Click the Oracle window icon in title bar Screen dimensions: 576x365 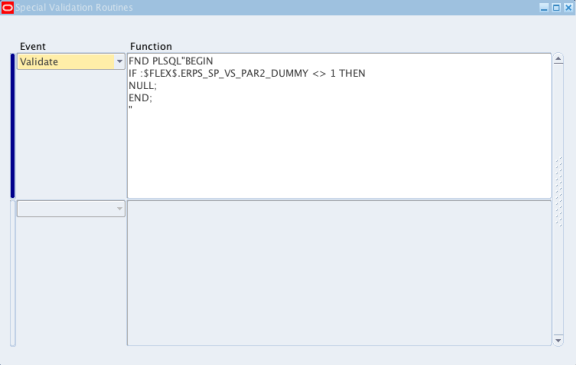pyautogui.click(x=7, y=7)
